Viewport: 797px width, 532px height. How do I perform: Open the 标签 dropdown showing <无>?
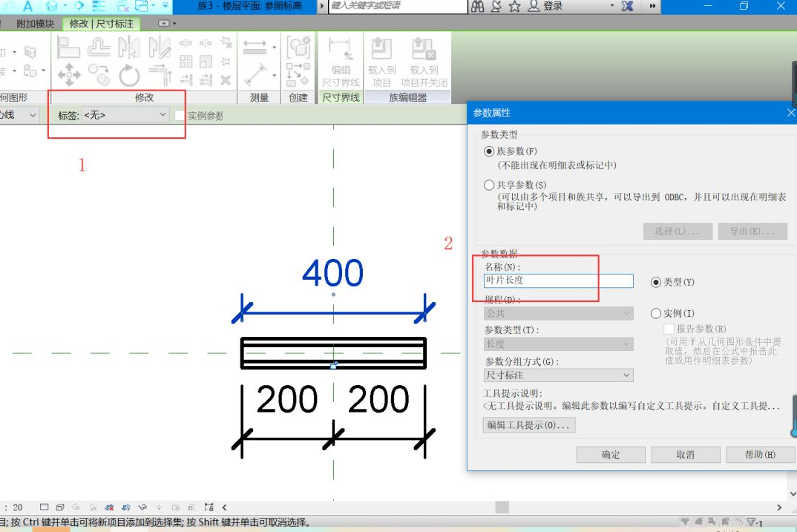tap(162, 115)
